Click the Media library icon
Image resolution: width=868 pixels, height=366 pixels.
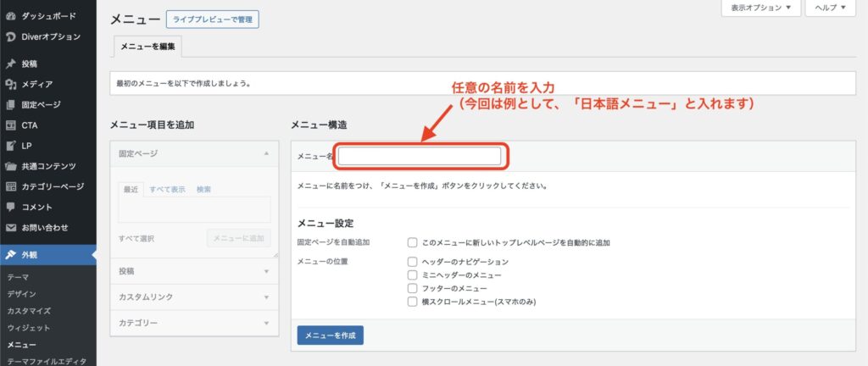tap(10, 84)
